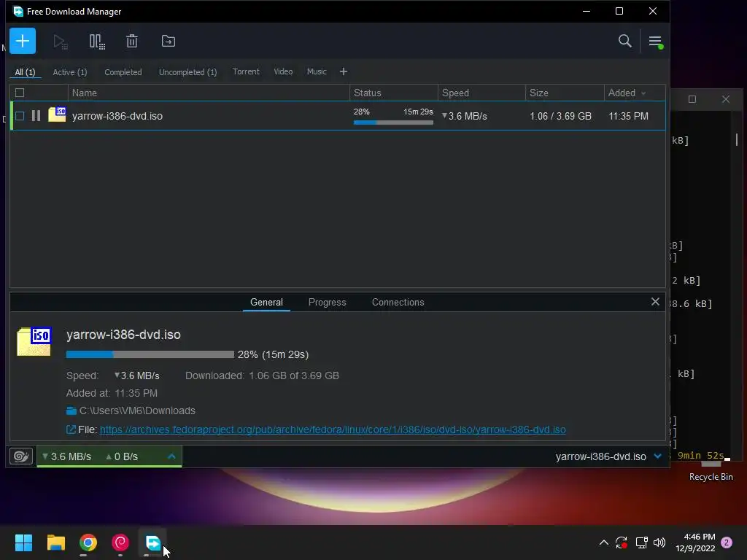This screenshot has height=560, width=747.
Task: Open the tray update sync icon with red dot
Action: pos(622,542)
